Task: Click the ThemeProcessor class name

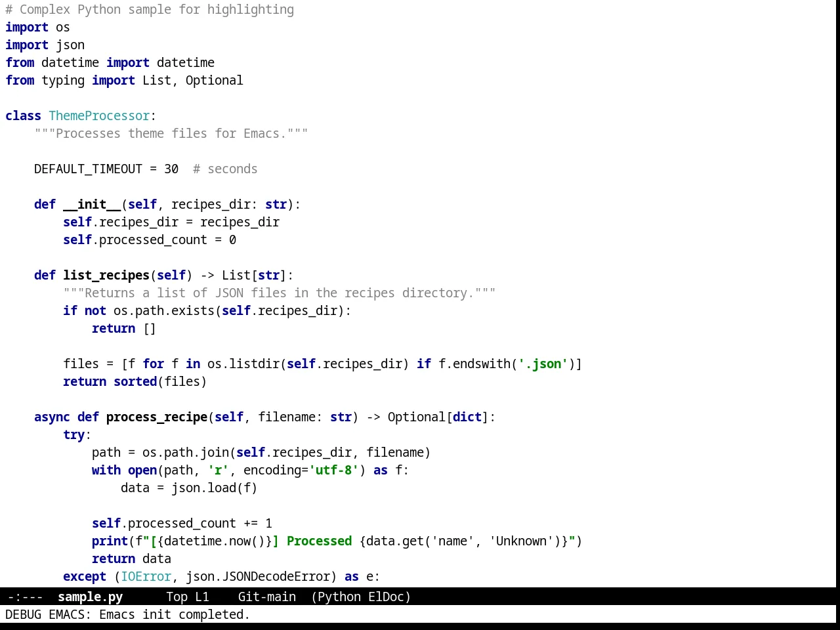Action: click(99, 115)
